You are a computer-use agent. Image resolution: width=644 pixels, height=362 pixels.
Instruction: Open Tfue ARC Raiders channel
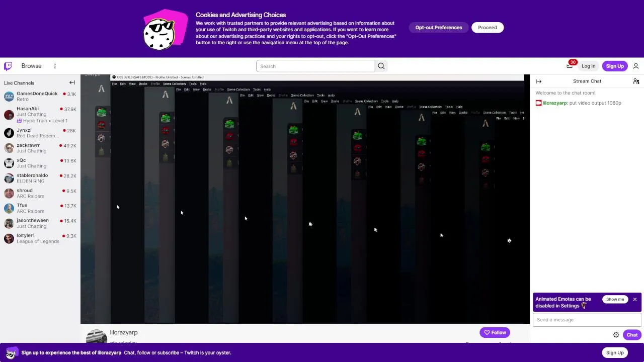40,208
